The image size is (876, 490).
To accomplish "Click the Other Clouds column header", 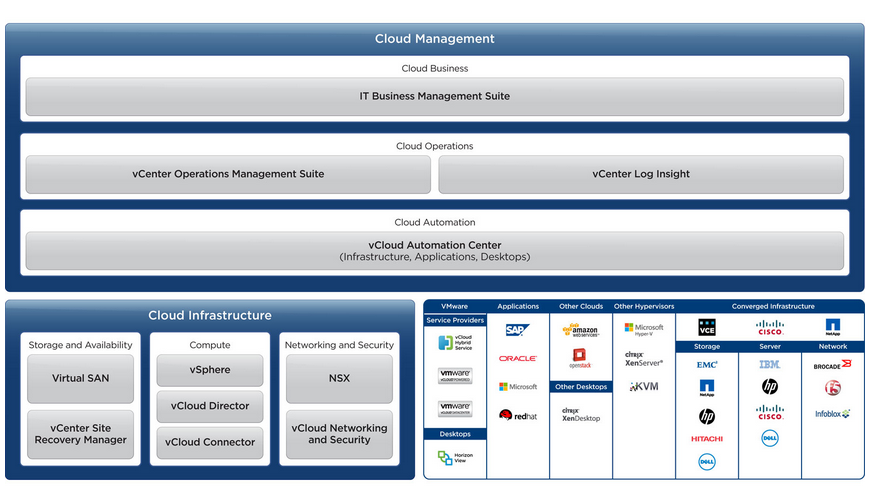I will point(581,307).
